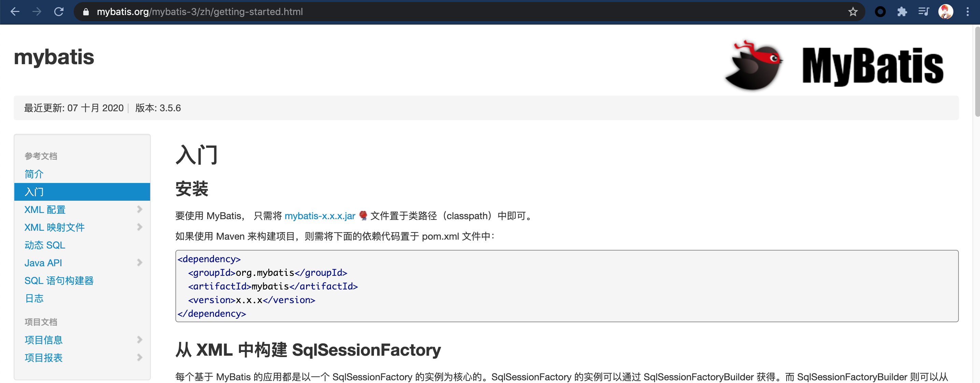Screen dimensions: 980x383
Task: Bookmark this page with the star icon
Action: point(853,12)
